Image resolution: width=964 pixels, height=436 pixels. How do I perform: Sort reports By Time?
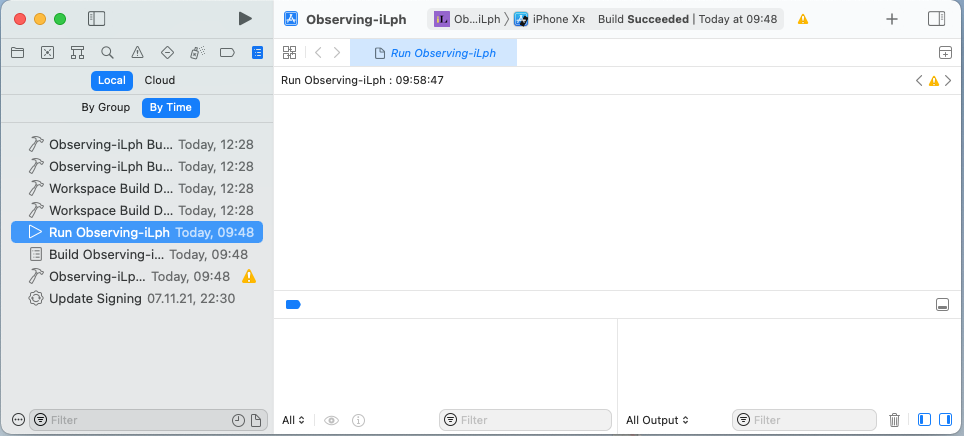click(x=170, y=108)
